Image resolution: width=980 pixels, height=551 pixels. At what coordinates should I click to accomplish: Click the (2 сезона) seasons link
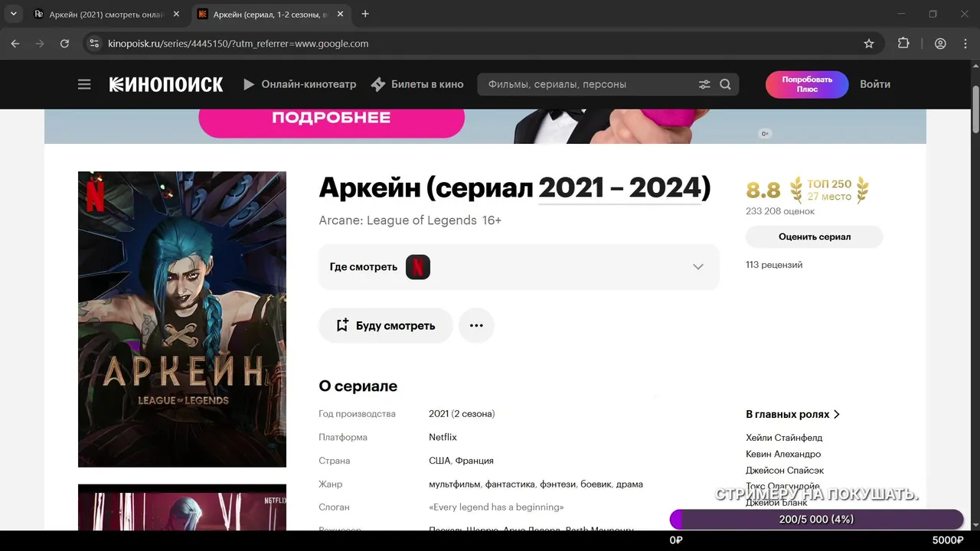click(x=473, y=414)
